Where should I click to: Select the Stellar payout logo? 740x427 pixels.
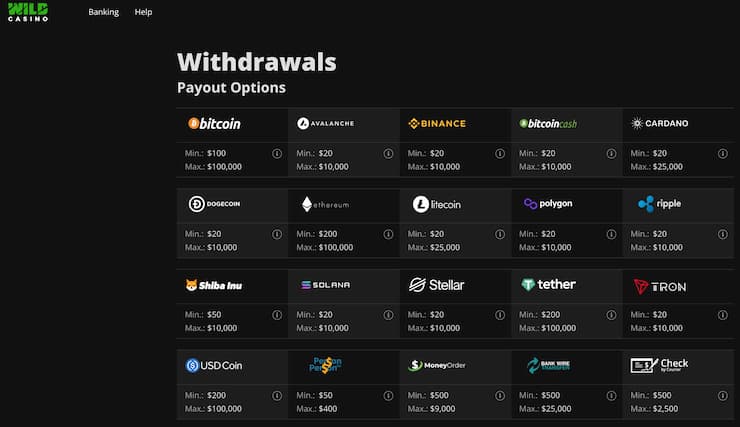(437, 285)
